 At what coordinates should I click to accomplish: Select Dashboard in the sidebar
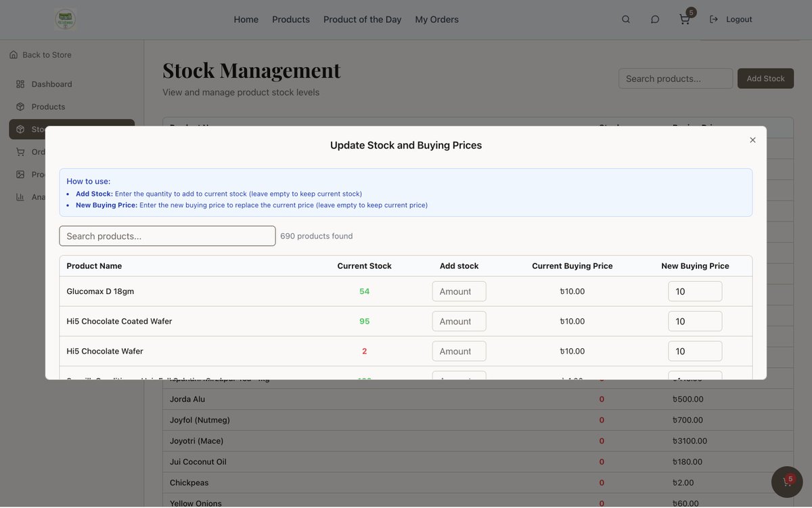click(x=72, y=84)
